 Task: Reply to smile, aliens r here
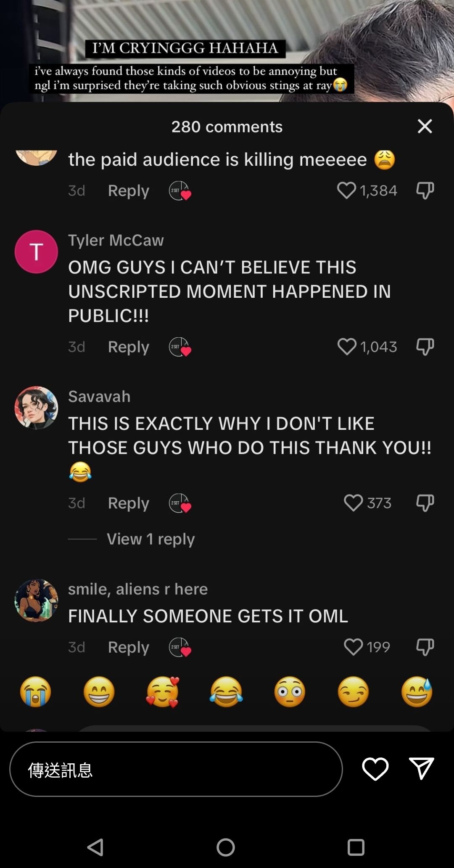click(128, 647)
